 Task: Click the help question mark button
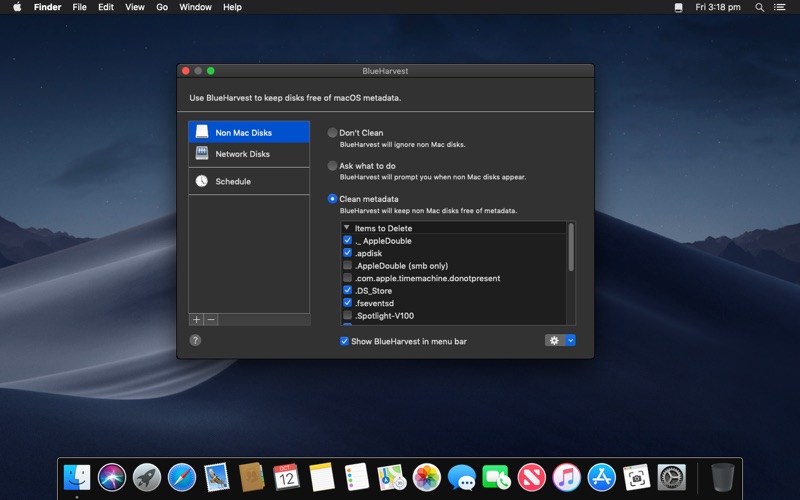pyautogui.click(x=195, y=340)
